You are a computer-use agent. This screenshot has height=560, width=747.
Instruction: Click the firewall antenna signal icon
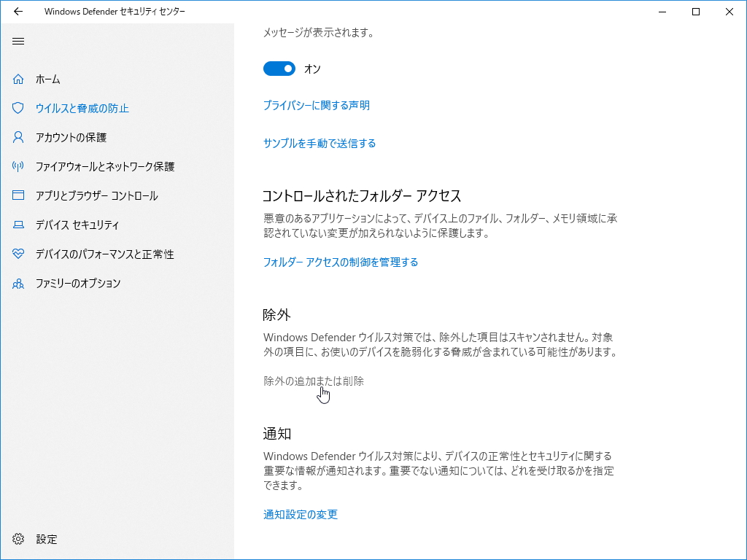click(x=18, y=166)
